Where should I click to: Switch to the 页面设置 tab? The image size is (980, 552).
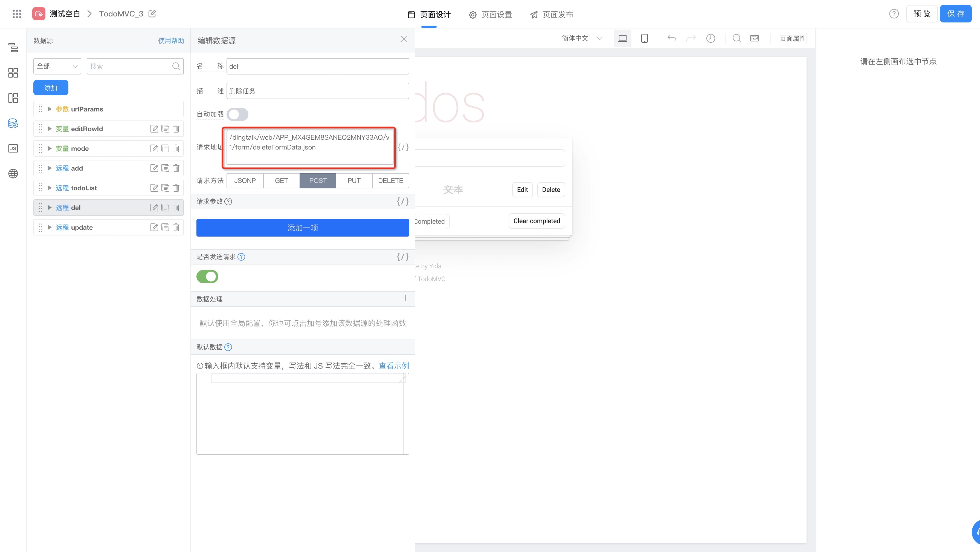click(490, 15)
